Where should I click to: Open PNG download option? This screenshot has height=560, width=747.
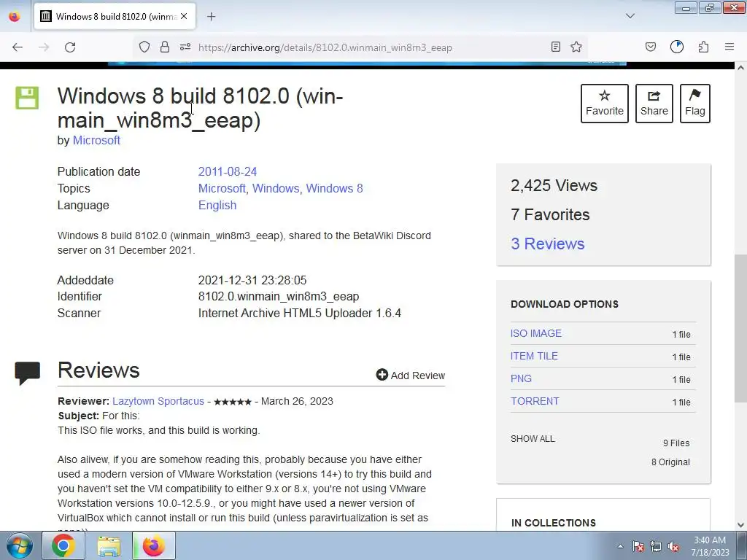pyautogui.click(x=521, y=378)
